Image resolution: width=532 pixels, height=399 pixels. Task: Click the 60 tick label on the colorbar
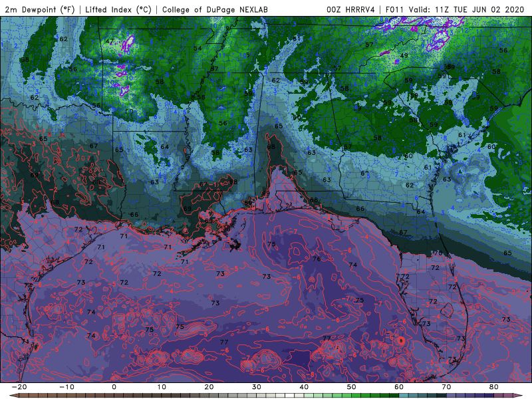click(x=399, y=387)
